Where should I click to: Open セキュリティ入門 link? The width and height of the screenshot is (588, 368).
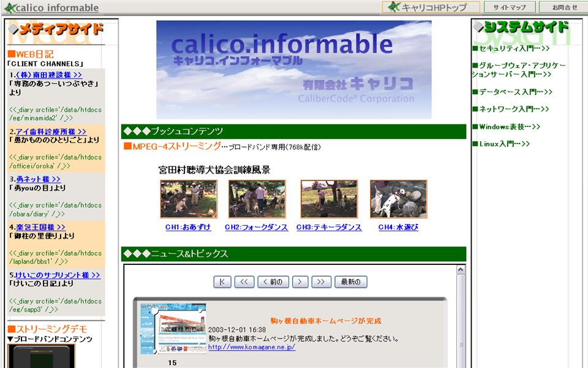[x=511, y=48]
